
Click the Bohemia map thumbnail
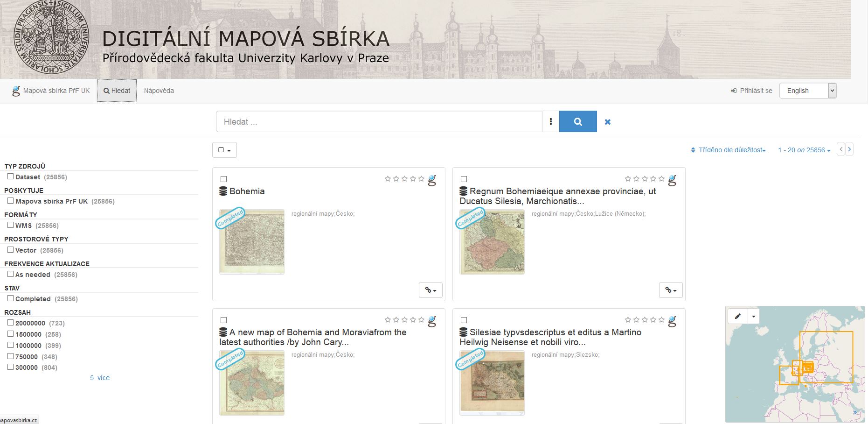(252, 241)
